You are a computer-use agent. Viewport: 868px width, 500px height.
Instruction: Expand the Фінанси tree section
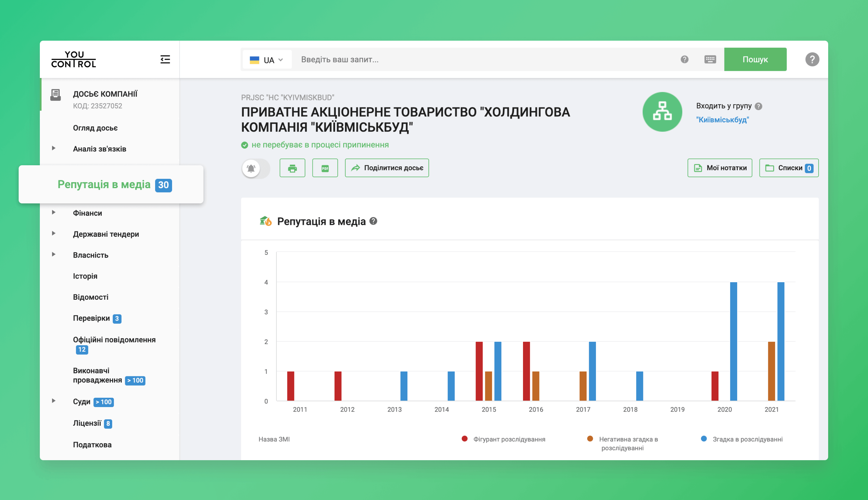[x=54, y=212]
